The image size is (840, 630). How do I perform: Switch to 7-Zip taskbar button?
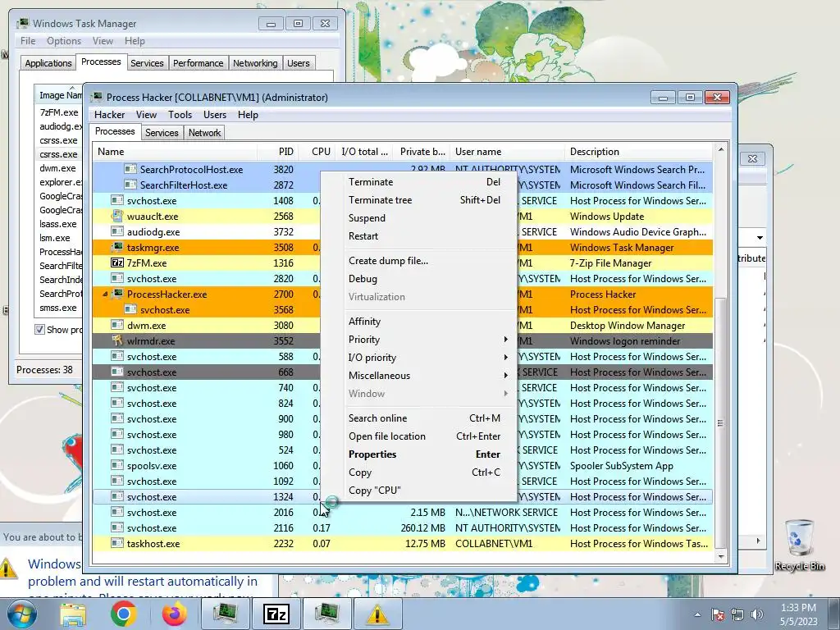click(x=276, y=614)
